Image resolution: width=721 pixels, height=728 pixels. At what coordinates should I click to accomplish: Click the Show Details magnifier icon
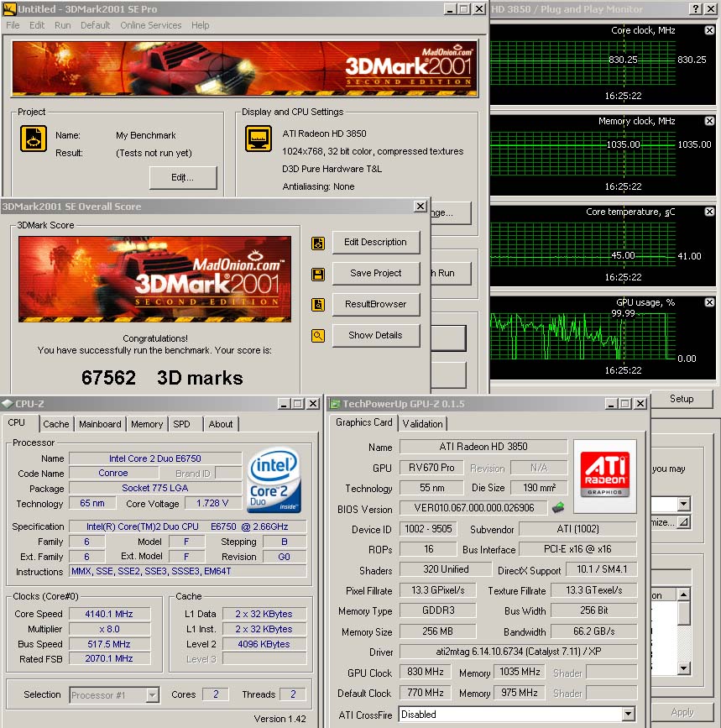318,335
